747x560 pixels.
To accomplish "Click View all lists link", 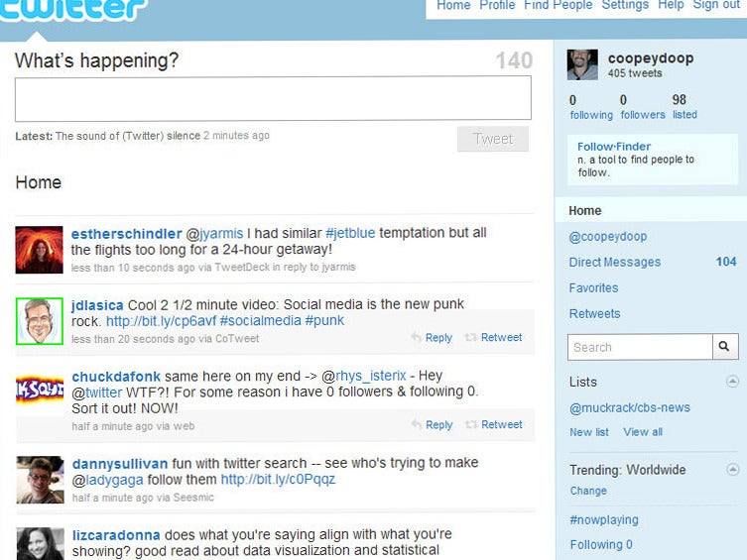I will tap(643, 432).
